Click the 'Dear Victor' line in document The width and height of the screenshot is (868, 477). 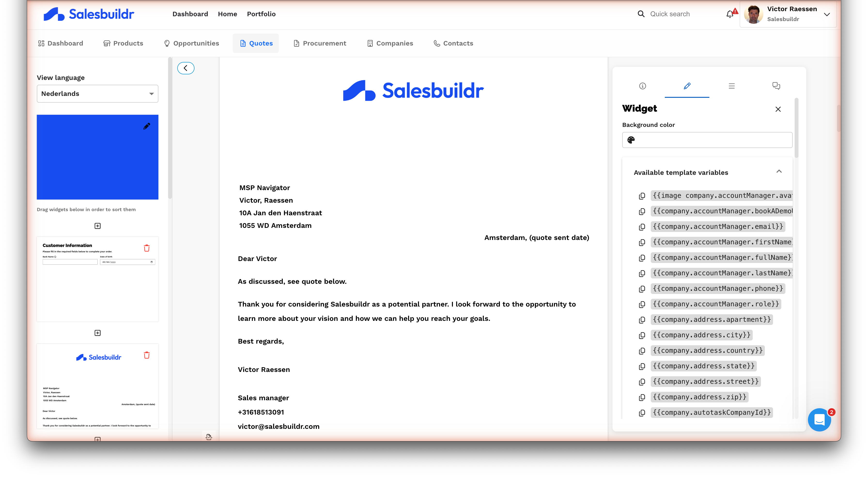coord(257,259)
